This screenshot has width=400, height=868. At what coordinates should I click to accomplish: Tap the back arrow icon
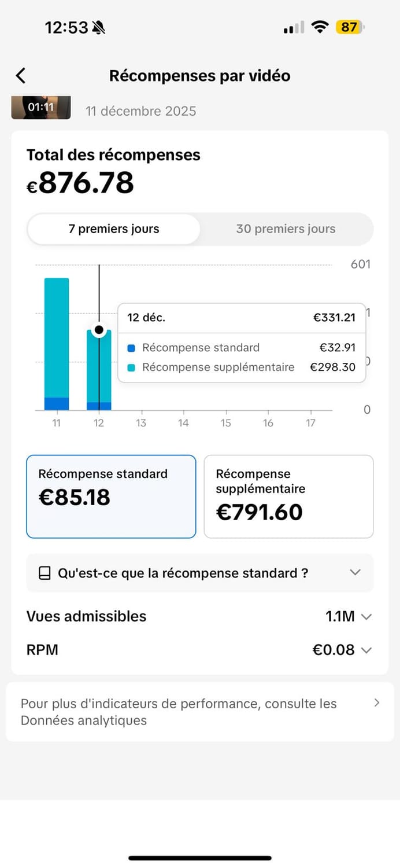click(x=21, y=76)
